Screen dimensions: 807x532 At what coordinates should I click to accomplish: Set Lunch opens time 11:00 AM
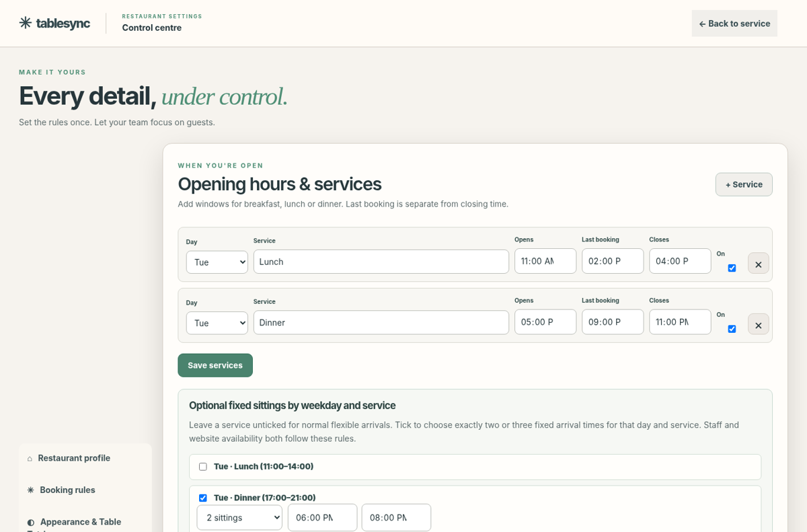[545, 261]
